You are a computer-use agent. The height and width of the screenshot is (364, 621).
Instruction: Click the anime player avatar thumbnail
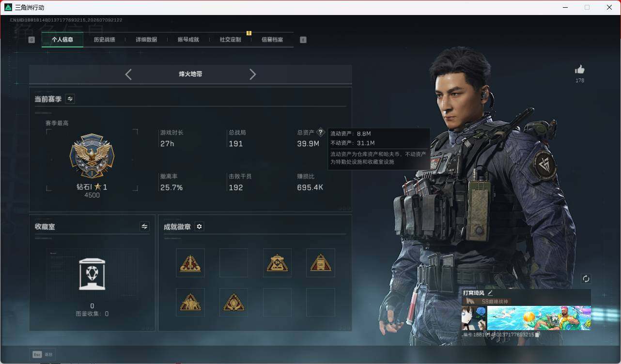[474, 318]
